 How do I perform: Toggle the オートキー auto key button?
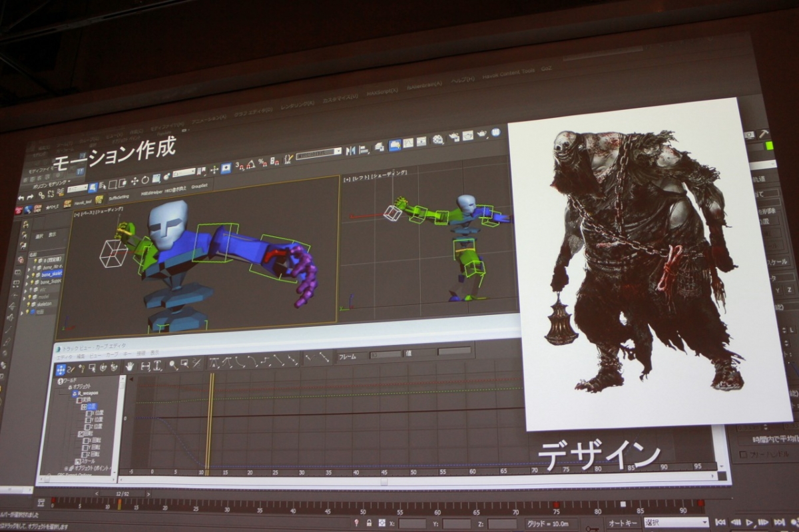click(x=623, y=523)
